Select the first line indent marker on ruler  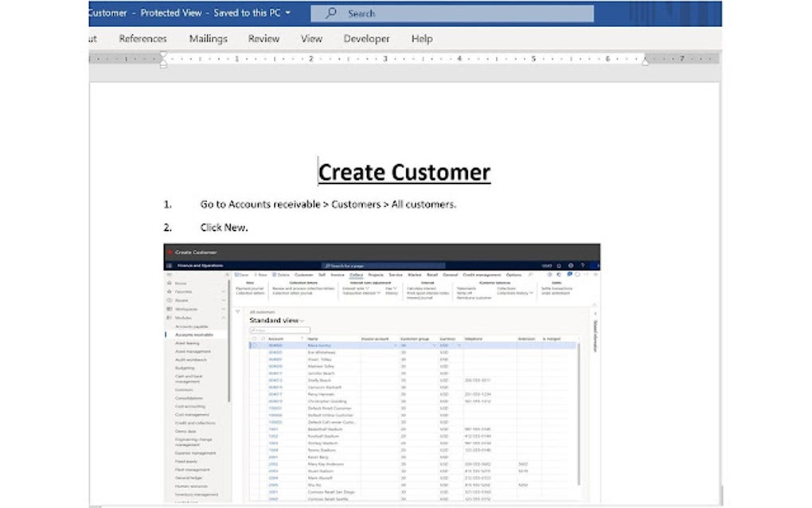[x=163, y=54]
